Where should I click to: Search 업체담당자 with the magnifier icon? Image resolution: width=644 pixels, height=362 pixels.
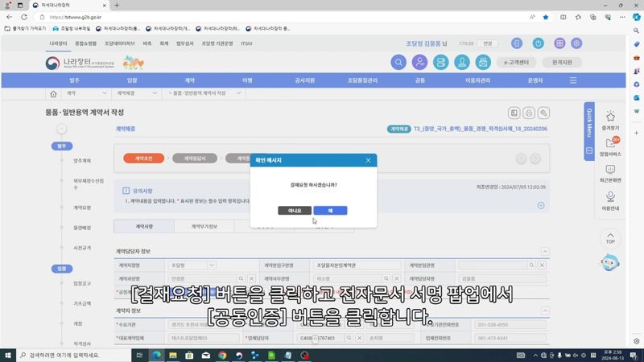pyautogui.click(x=349, y=338)
